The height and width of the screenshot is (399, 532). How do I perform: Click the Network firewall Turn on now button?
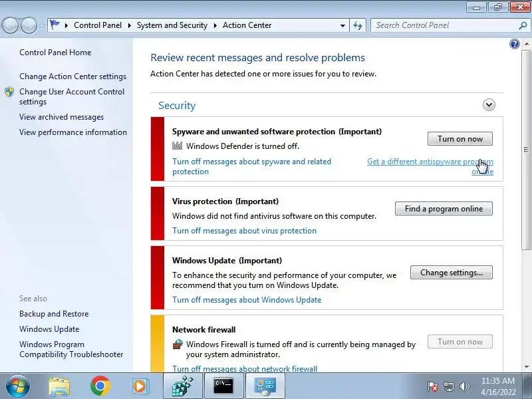460,342
